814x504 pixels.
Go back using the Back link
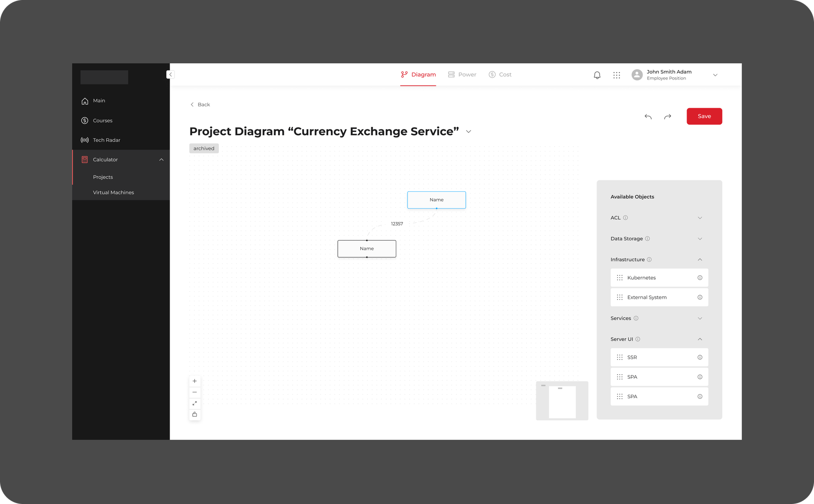pyautogui.click(x=200, y=105)
